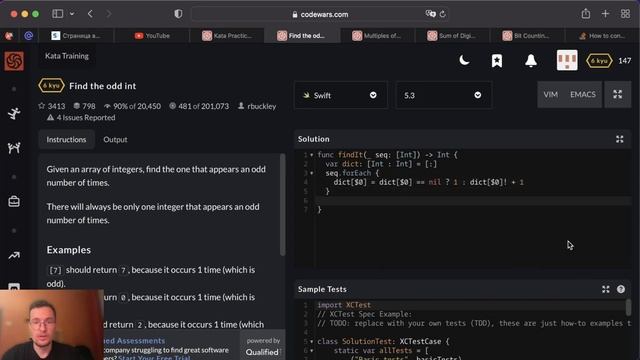Open the 5.3 version dropdown

point(444,95)
